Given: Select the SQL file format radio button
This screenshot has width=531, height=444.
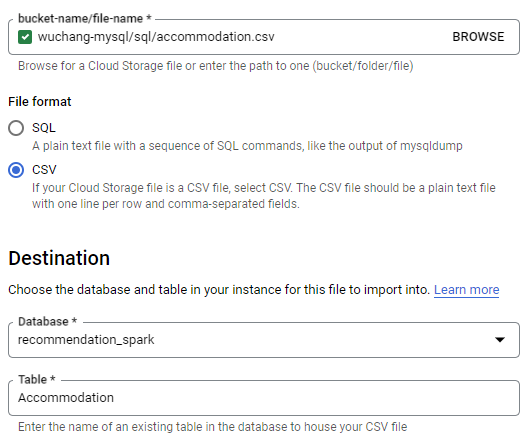Looking at the screenshot, I should (x=16, y=128).
